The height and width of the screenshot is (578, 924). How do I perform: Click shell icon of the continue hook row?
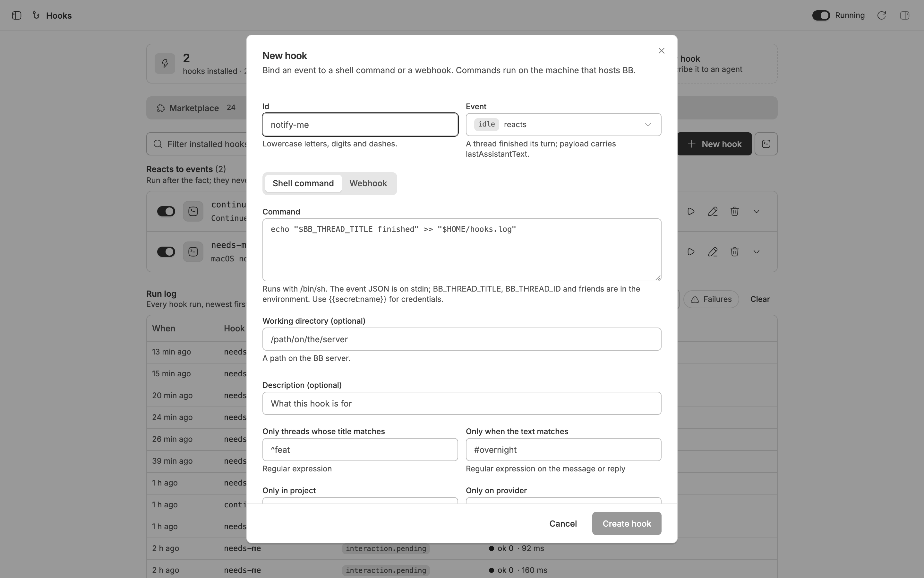pyautogui.click(x=193, y=211)
